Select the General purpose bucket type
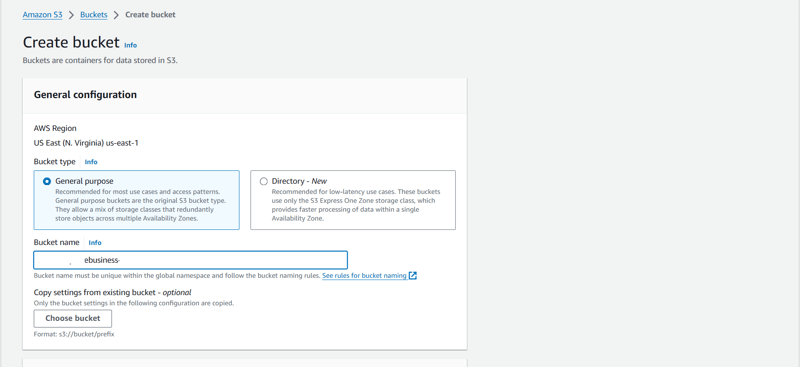The width and height of the screenshot is (800, 367). 47,181
